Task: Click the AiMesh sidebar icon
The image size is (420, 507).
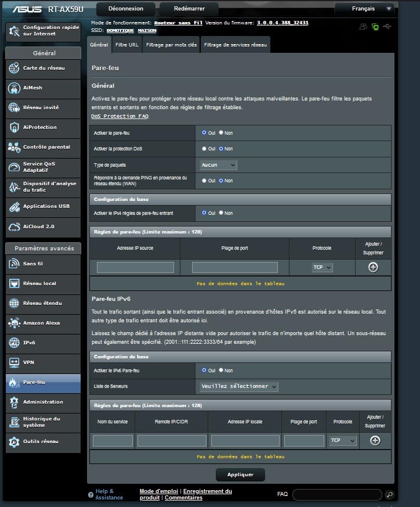Action: 14,88
